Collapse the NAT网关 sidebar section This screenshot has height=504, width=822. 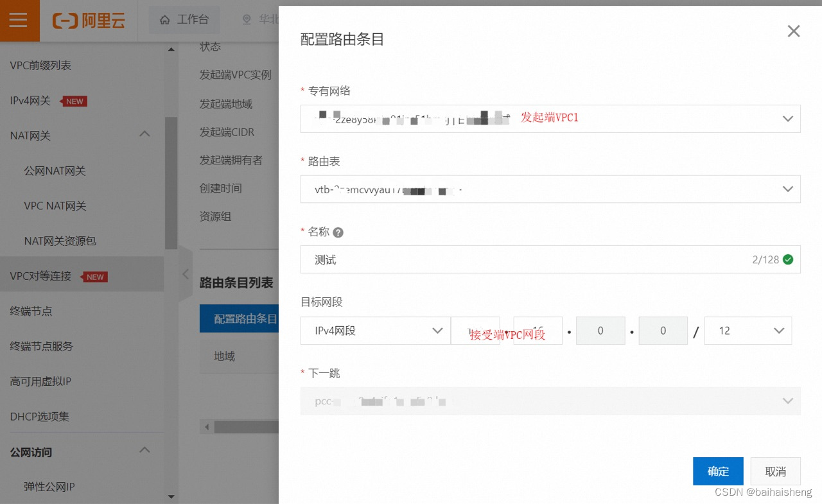tap(144, 134)
